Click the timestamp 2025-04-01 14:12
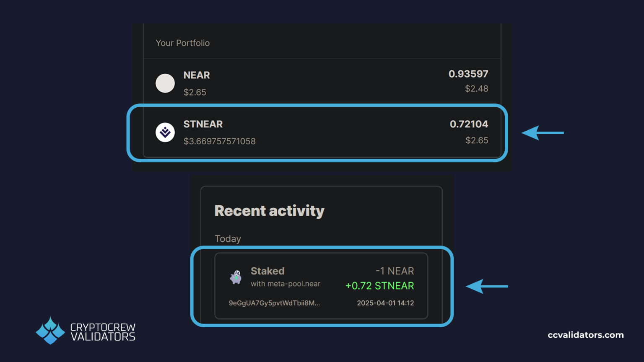 point(385,303)
